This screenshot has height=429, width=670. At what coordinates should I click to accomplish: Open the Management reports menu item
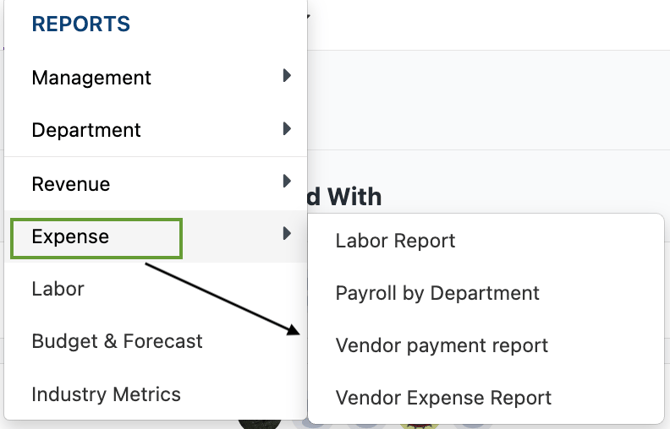pyautogui.click(x=91, y=77)
